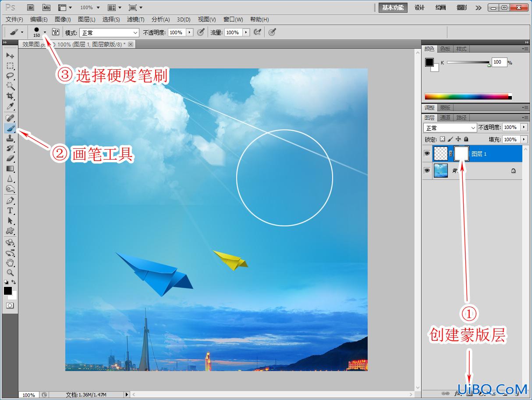Select the 绘画 workspace
The image size is (532, 400).
441,7
